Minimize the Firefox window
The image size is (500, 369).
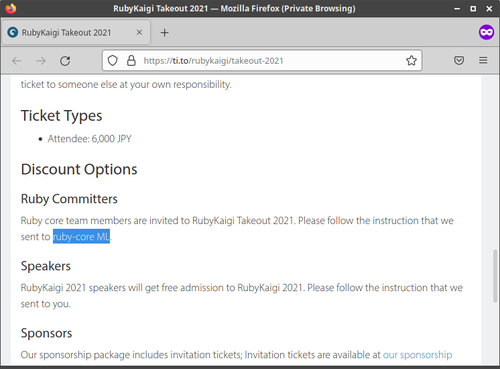457,9
